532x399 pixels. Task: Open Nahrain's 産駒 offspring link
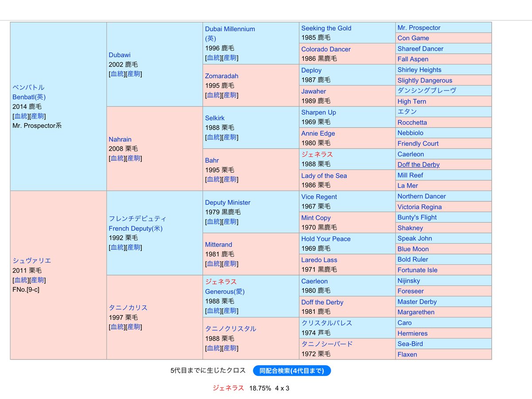point(134,159)
